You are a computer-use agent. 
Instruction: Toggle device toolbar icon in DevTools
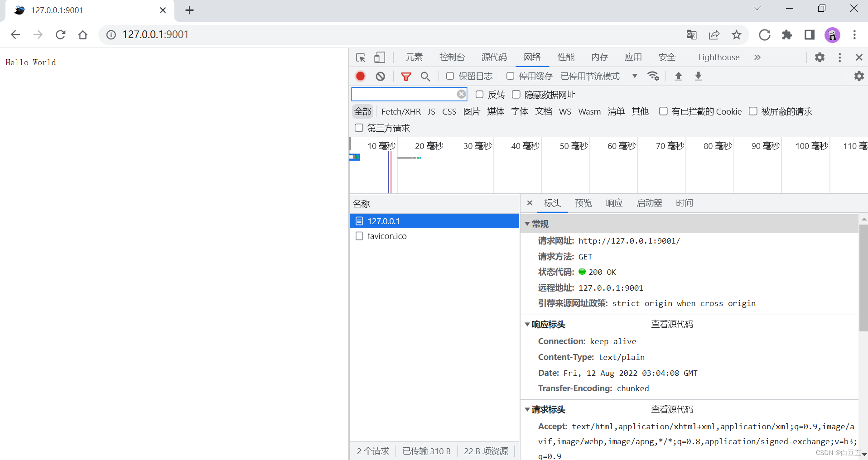click(x=380, y=57)
